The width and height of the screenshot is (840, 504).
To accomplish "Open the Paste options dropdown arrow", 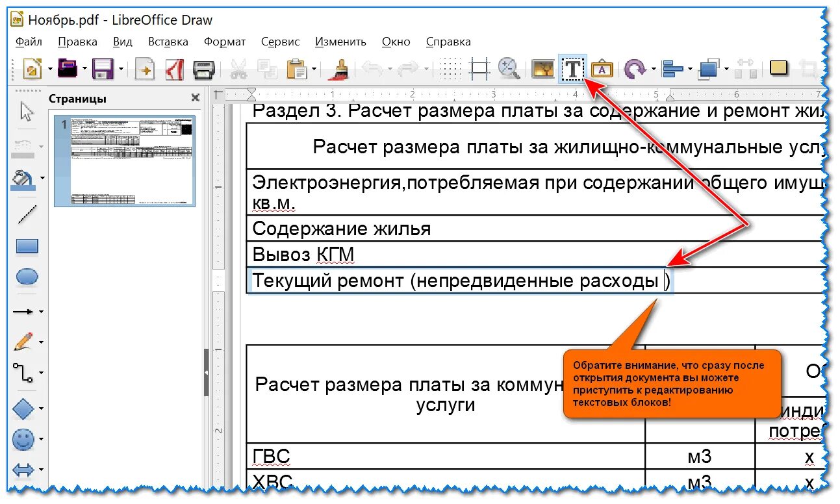I will coord(314,69).
